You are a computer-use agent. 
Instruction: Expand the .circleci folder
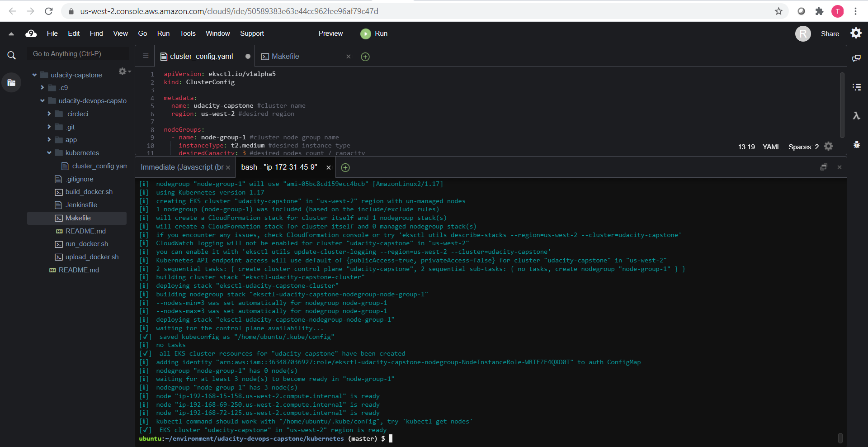49,114
